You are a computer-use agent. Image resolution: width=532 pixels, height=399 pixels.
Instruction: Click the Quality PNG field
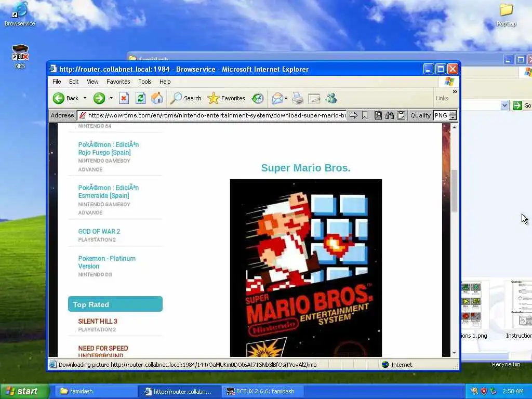coord(441,115)
